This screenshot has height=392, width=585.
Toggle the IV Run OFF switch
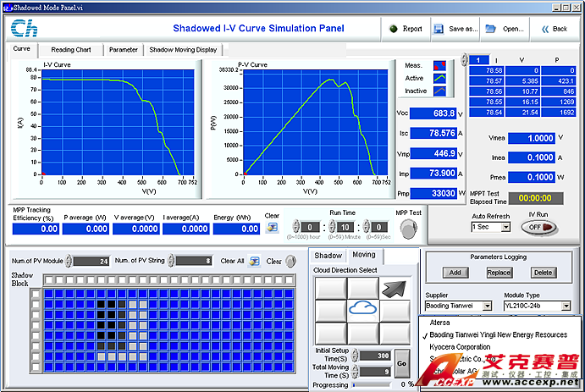(x=535, y=227)
